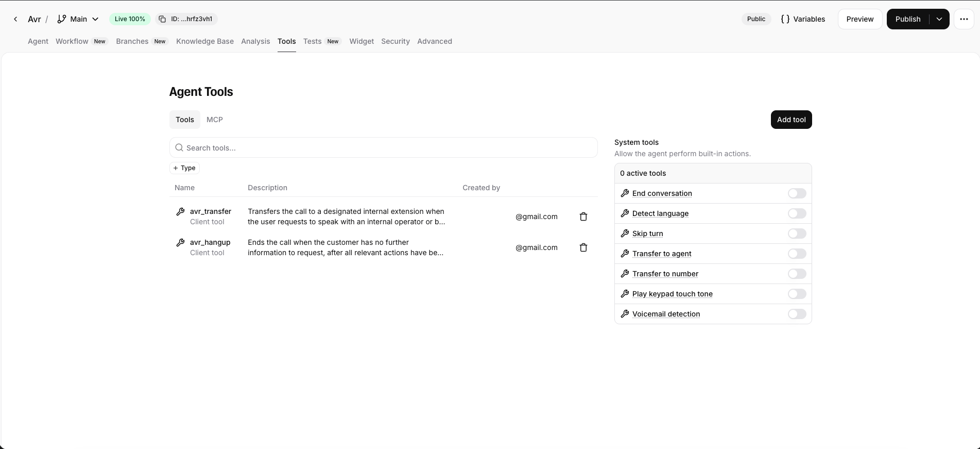The image size is (980, 449).
Task: Turn on Detect language switch
Action: tap(797, 213)
